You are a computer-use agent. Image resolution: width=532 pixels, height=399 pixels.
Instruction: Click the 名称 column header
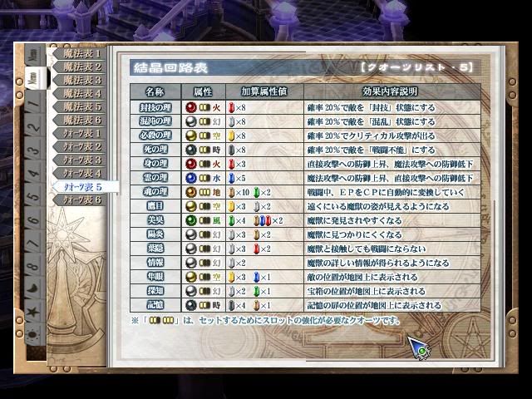155,91
